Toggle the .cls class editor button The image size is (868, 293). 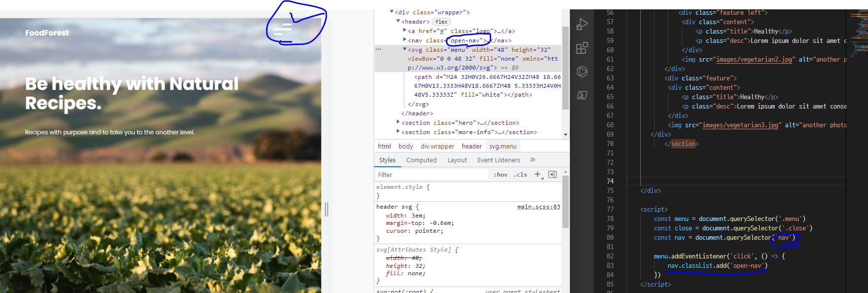(521, 175)
